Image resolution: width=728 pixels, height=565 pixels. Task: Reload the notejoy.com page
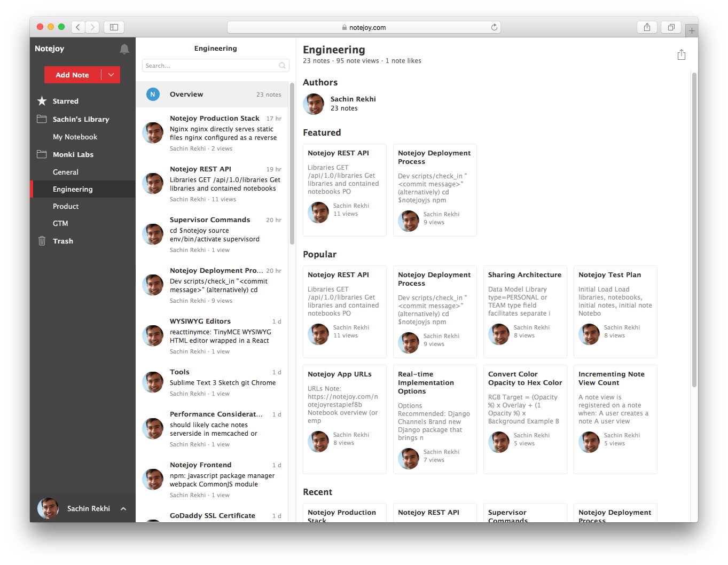coord(494,27)
